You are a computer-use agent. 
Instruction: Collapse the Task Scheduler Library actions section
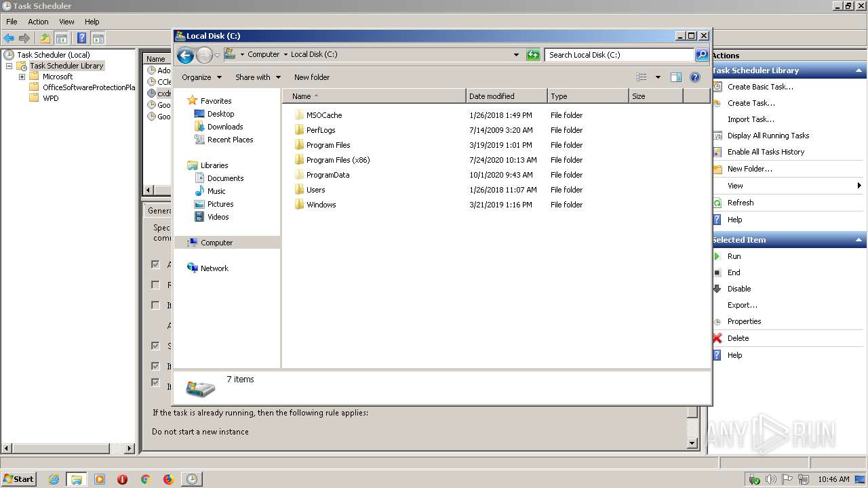(859, 70)
